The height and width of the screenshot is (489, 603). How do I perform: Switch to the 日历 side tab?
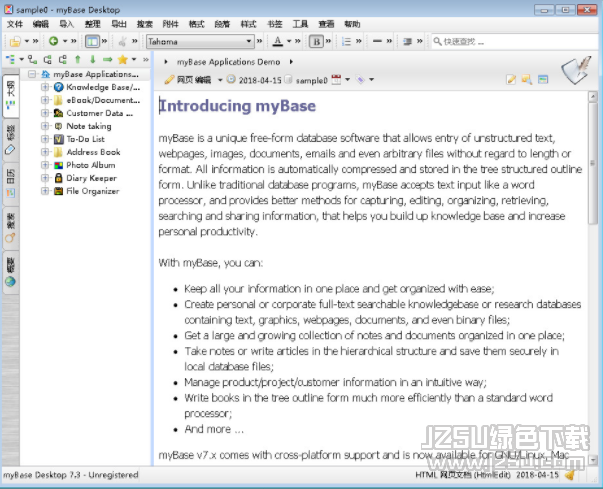pos(10,183)
